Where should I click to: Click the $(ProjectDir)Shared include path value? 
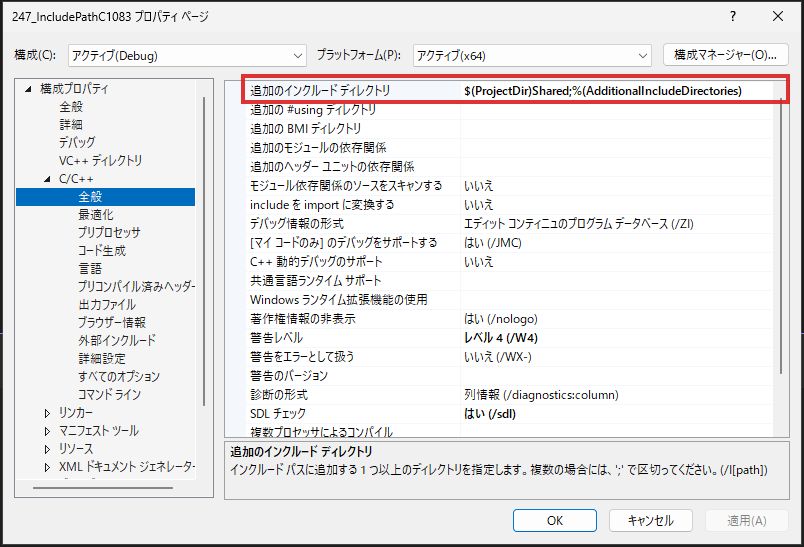click(602, 91)
